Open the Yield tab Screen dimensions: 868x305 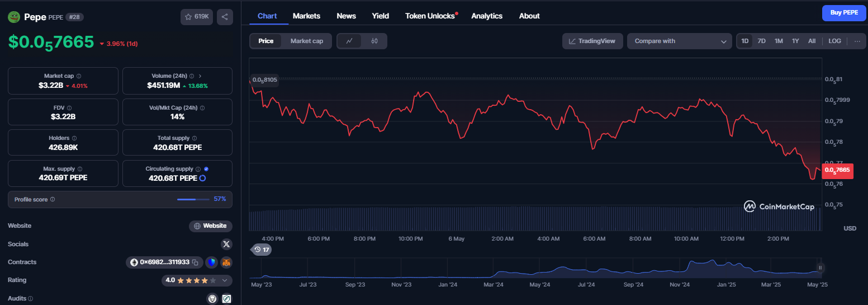381,16
